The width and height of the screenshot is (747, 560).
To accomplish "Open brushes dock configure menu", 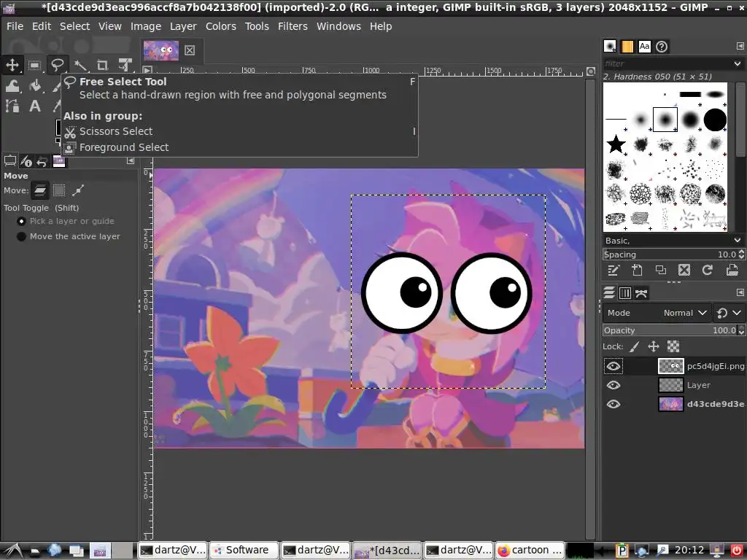I will [740, 46].
